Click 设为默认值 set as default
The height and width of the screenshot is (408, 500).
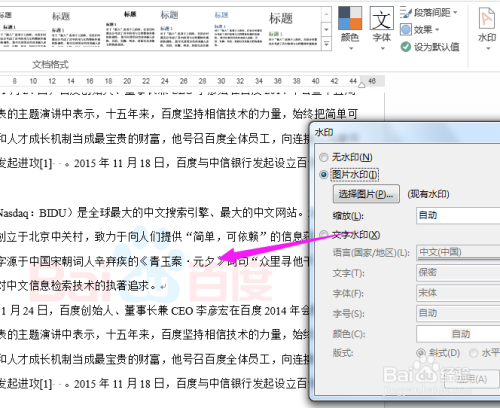click(430, 47)
